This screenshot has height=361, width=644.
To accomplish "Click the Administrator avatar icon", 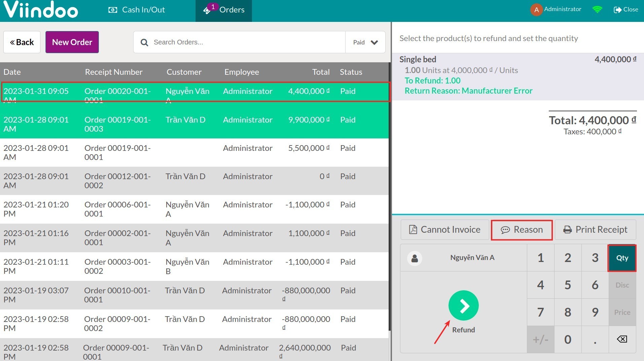I will pos(536,9).
